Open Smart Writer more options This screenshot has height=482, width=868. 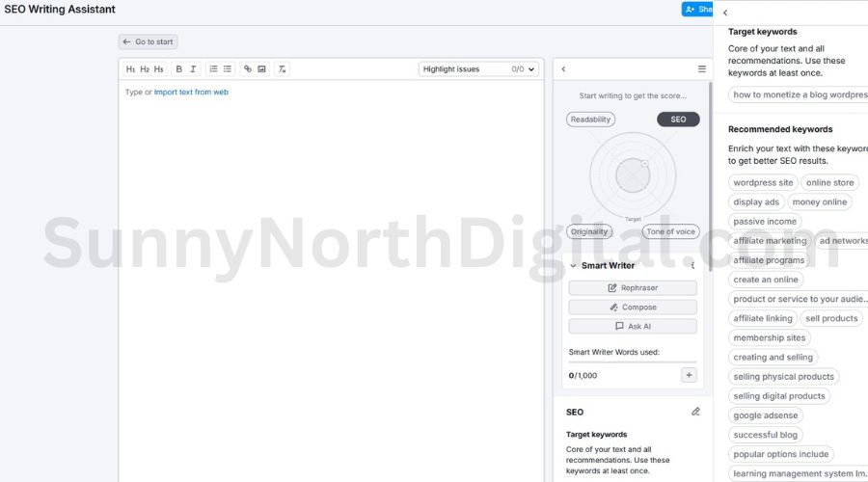pos(693,266)
